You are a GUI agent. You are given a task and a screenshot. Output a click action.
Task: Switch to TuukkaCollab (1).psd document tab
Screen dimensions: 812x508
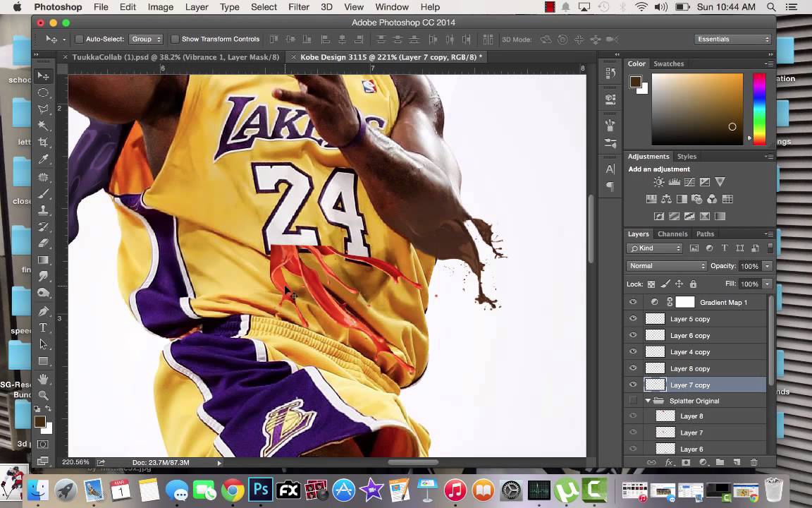[175, 57]
